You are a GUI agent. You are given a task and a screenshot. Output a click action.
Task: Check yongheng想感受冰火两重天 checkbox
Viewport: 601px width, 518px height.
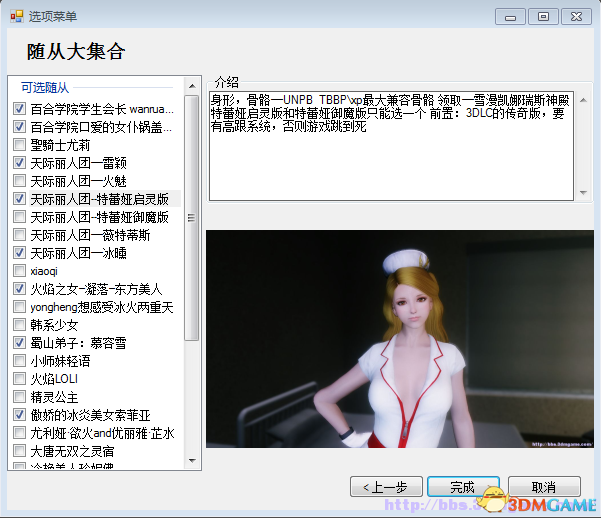tap(19, 307)
